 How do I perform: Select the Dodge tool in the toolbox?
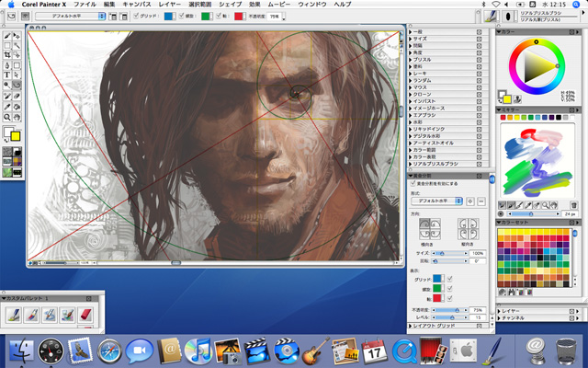tap(7, 86)
